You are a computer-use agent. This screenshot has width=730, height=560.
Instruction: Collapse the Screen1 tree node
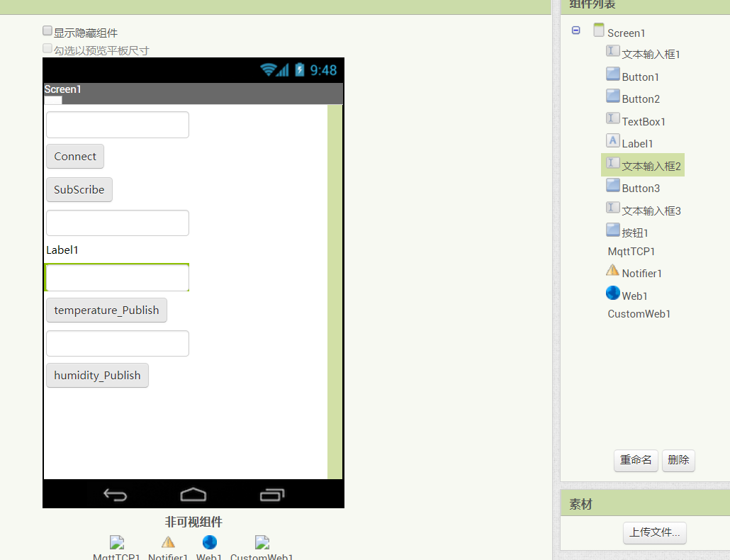[x=576, y=30]
